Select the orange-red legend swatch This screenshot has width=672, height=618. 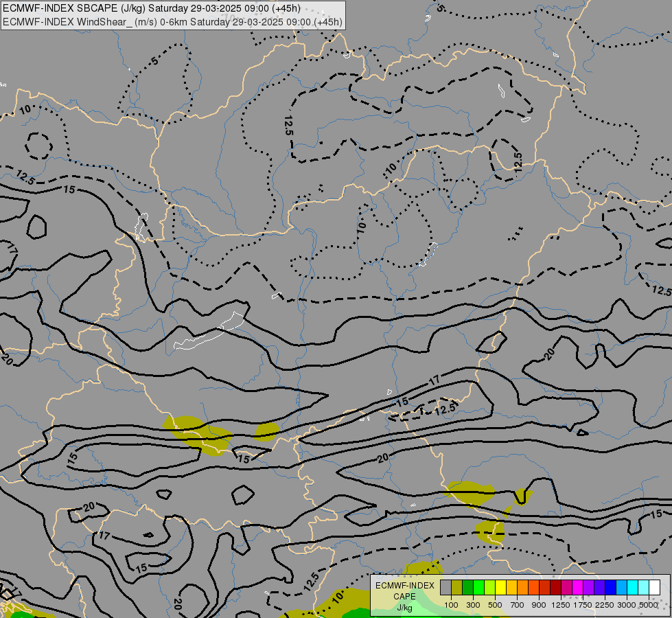533,588
